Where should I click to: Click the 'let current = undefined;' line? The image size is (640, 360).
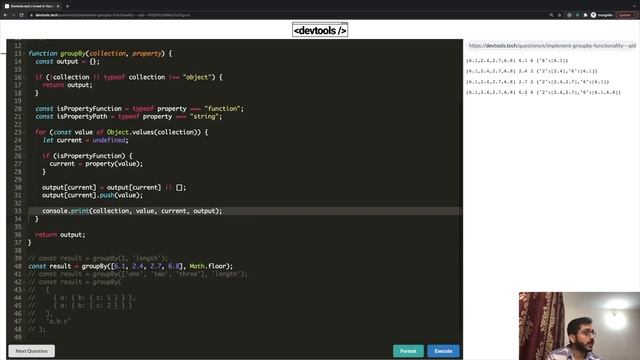[x=85, y=140]
